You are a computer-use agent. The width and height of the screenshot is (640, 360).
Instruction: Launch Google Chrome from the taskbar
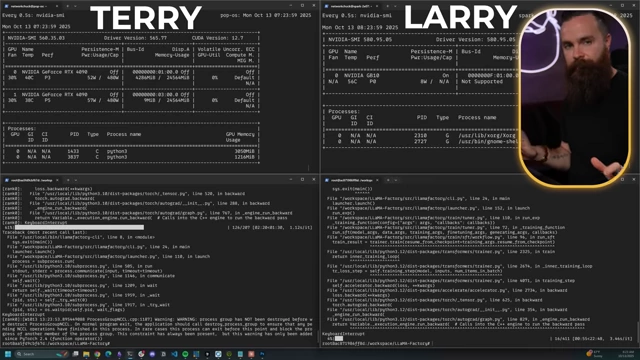(x=97, y=354)
